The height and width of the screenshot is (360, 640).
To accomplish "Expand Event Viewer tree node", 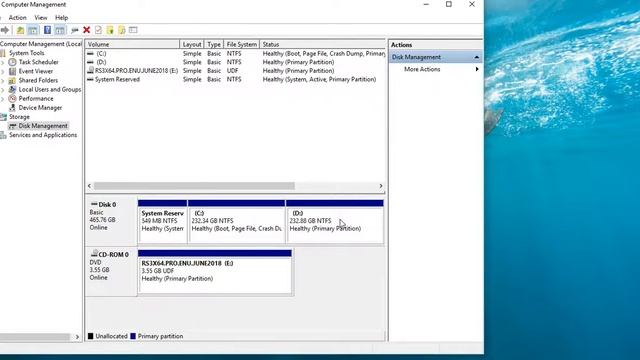I will (3, 71).
